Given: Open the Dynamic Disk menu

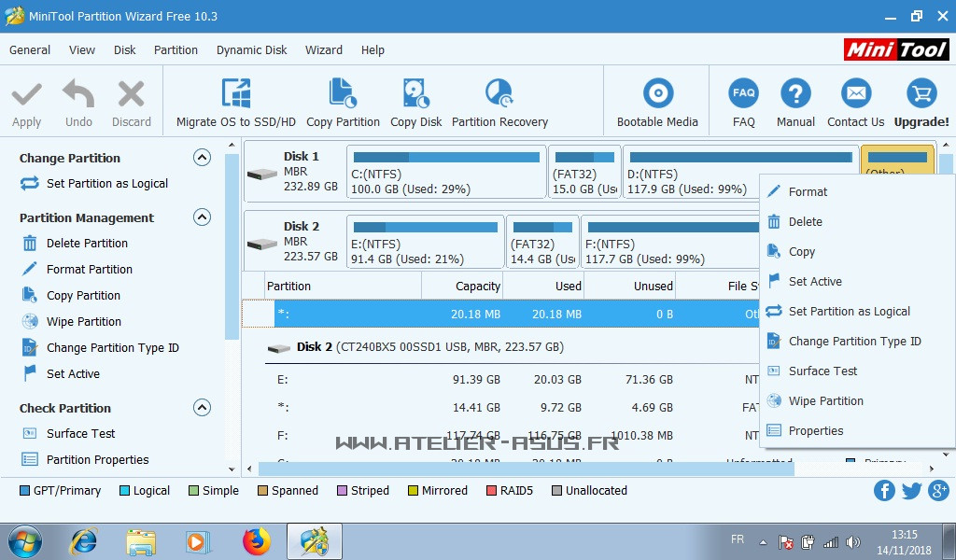Looking at the screenshot, I should [251, 50].
